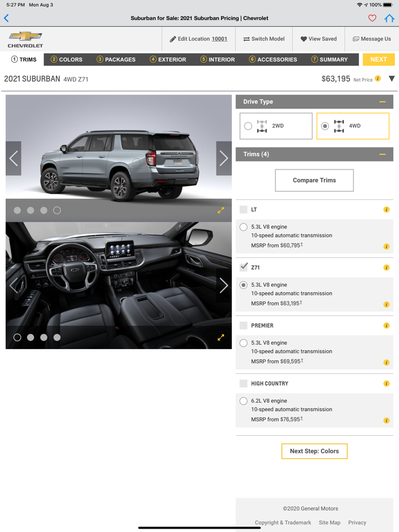
Task: Select the 2WD drive type radio
Action: [x=248, y=126]
